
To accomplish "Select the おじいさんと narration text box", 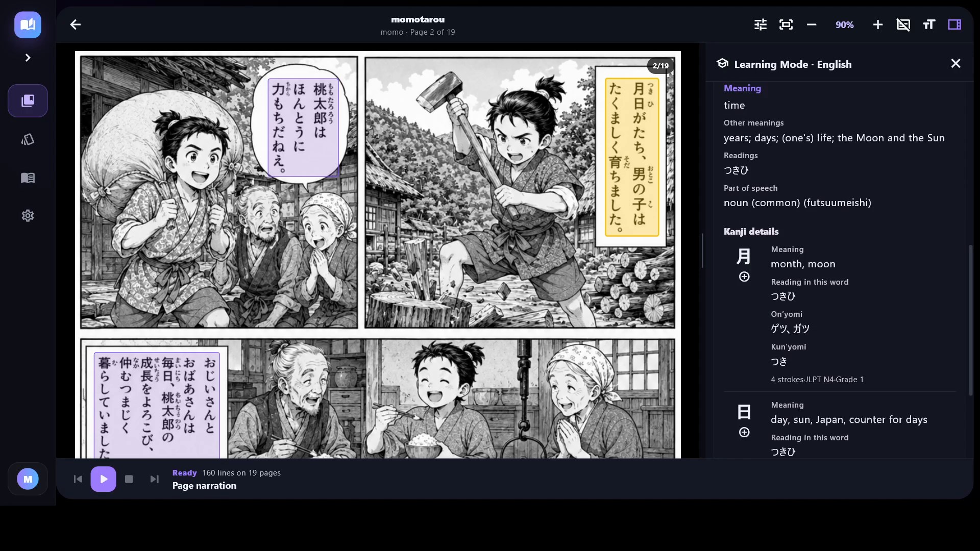I will (x=157, y=406).
